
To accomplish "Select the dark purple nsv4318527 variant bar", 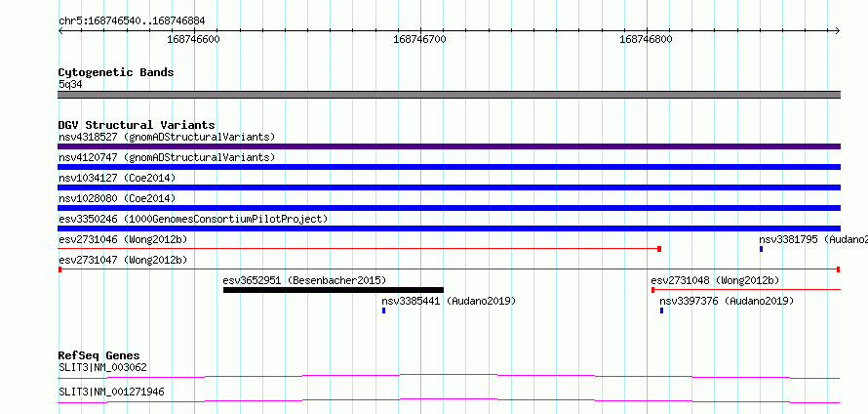I will [449, 146].
